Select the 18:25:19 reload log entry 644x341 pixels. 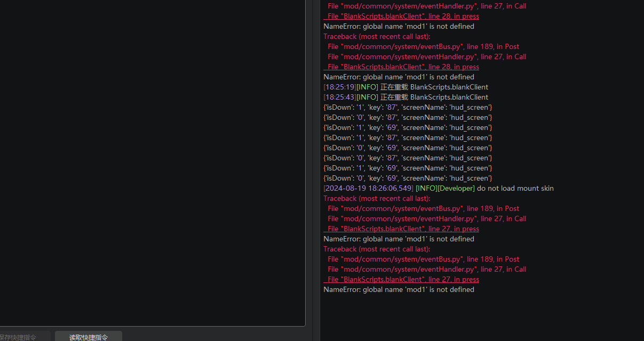[x=406, y=87]
